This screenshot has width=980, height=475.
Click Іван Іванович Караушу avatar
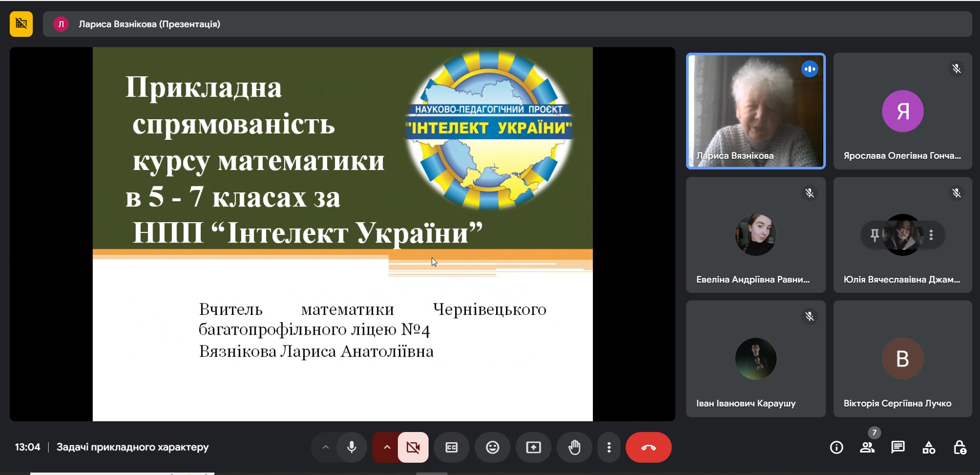click(x=756, y=359)
